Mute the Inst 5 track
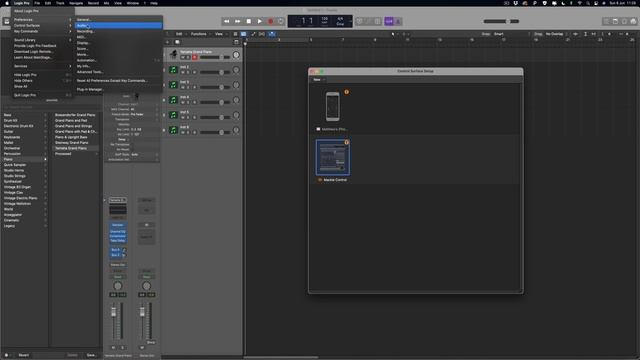 pyautogui.click(x=183, y=118)
